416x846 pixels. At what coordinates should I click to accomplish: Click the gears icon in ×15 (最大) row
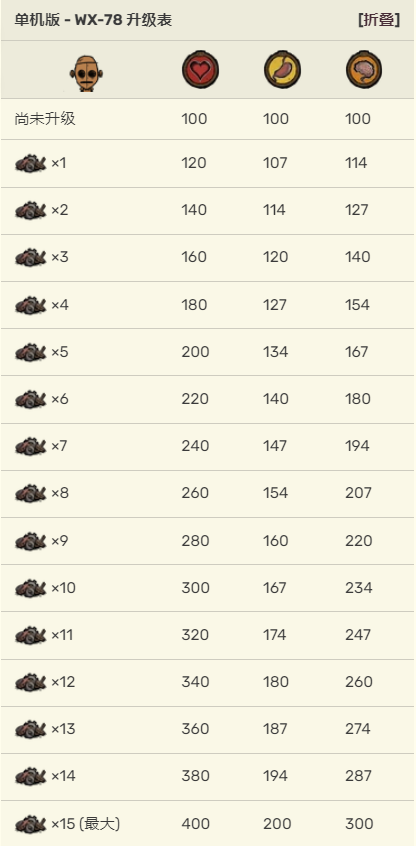coord(31,824)
